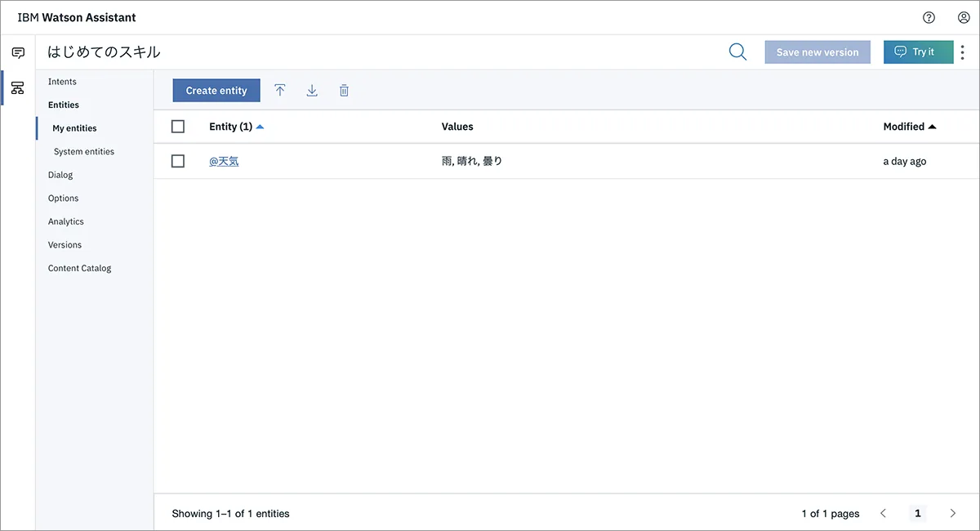Viewport: 980px width, 531px height.
Task: Click 'Showing 1–1 of 1 entities' text
Action: coord(230,514)
